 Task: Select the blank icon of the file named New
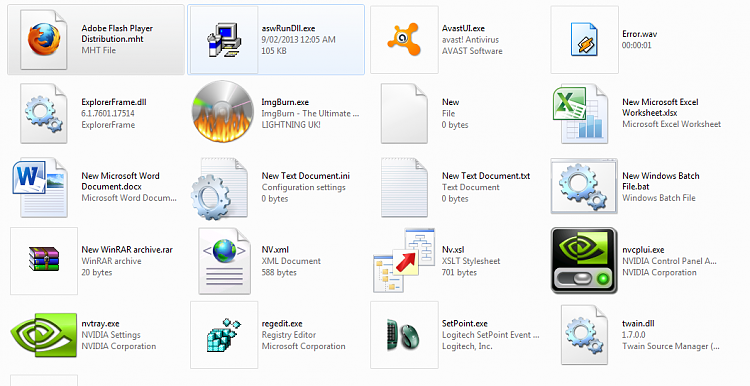404,113
